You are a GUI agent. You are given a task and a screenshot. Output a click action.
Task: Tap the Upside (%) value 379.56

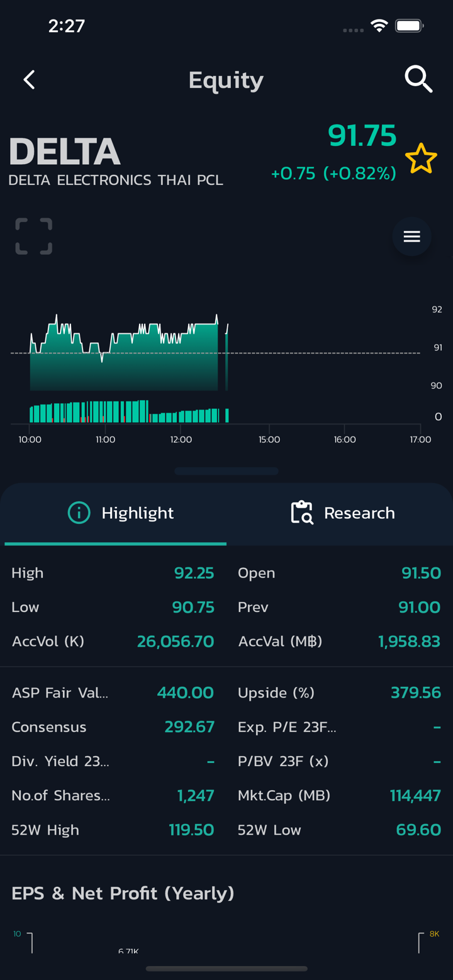415,693
